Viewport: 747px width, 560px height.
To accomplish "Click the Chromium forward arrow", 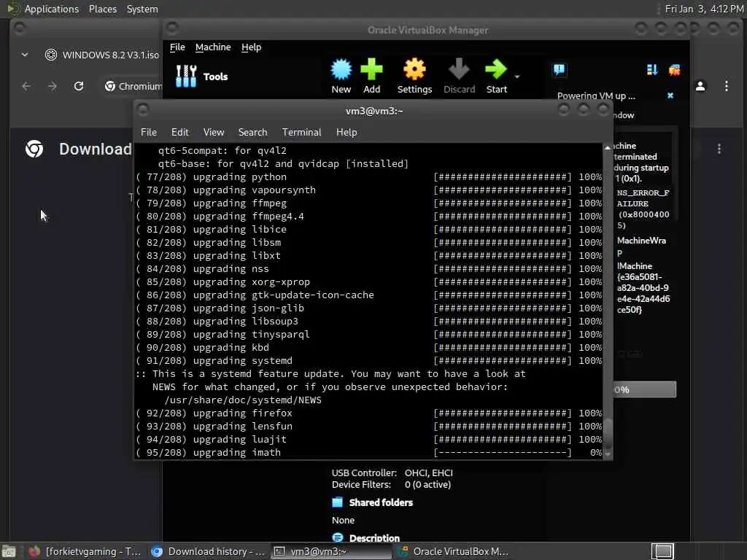I will tap(53, 86).
